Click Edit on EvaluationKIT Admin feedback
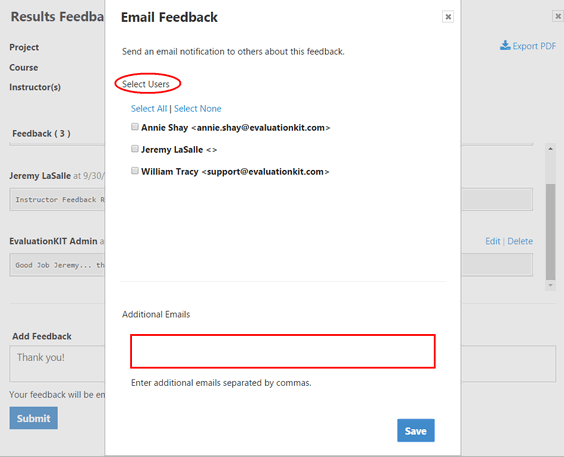This screenshot has height=457, width=564. coord(493,241)
